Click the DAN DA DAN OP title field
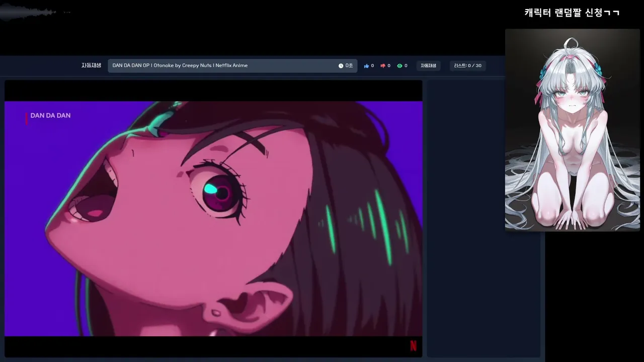This screenshot has width=644, height=362. (232, 66)
